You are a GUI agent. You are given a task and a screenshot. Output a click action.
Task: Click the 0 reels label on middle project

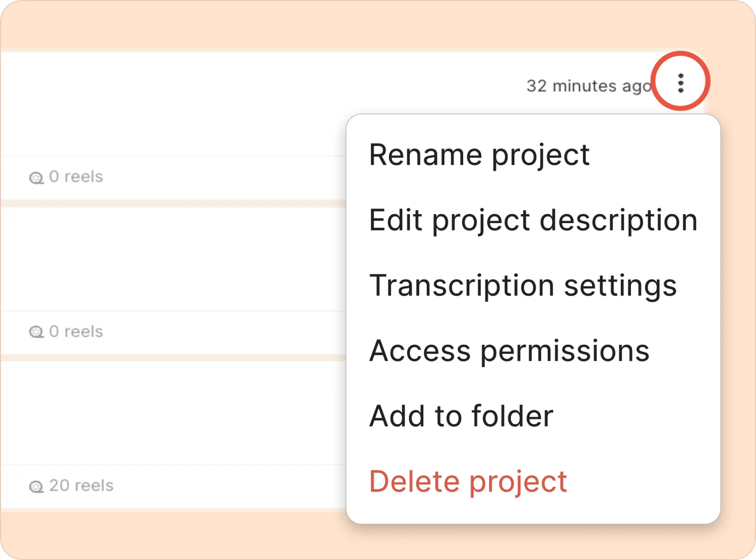click(x=76, y=331)
